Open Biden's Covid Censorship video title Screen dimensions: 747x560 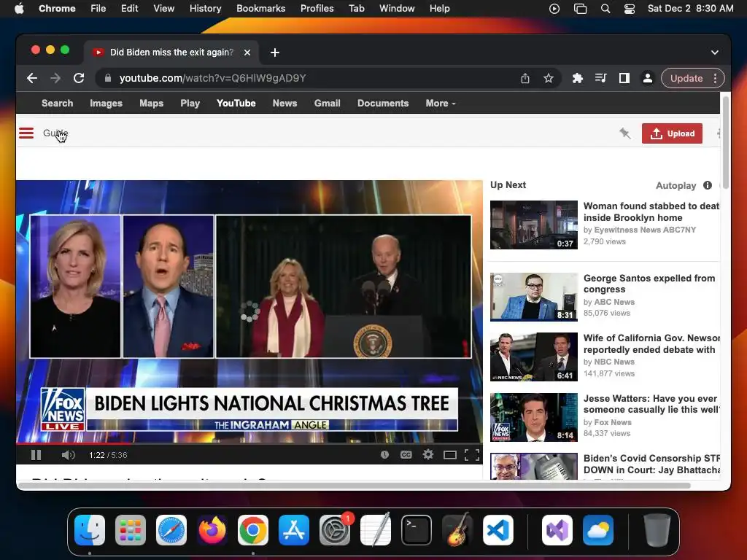pyautogui.click(x=651, y=464)
